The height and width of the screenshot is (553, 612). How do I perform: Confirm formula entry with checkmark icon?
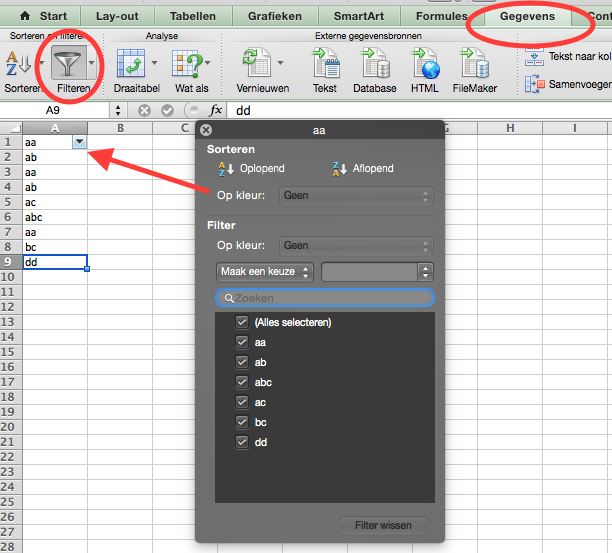click(167, 111)
